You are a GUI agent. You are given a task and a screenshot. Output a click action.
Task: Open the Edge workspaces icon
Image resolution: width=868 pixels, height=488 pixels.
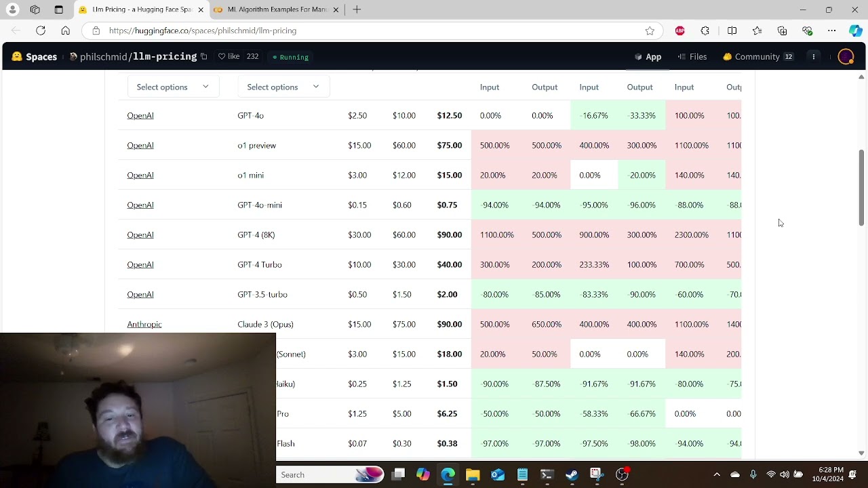click(x=35, y=9)
